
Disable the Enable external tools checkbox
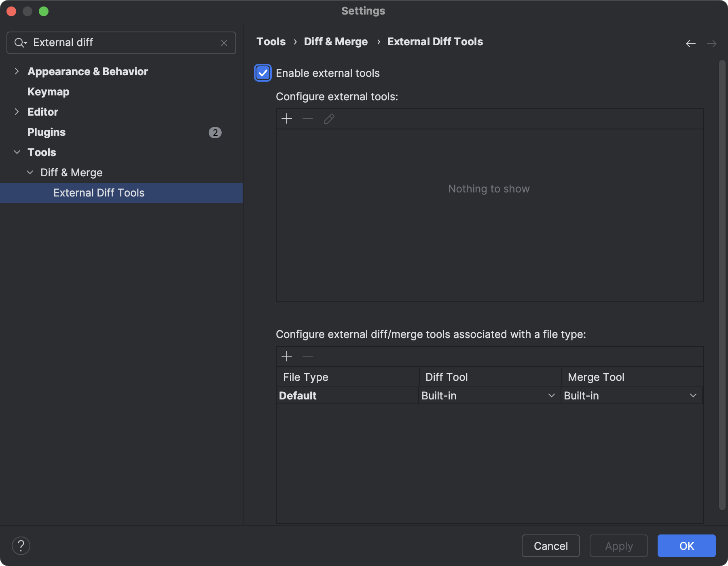click(262, 73)
